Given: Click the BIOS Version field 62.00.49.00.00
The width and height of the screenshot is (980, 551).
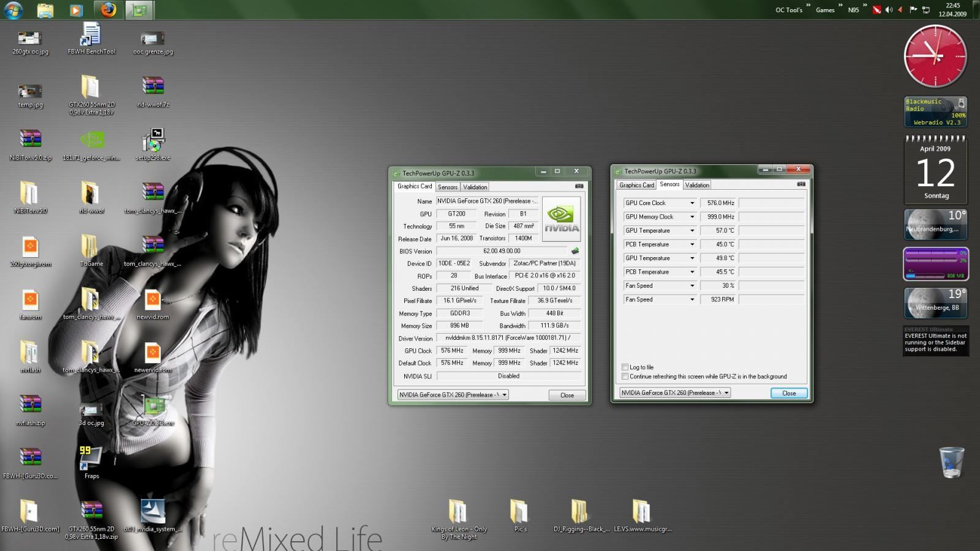Looking at the screenshot, I should pos(502,251).
